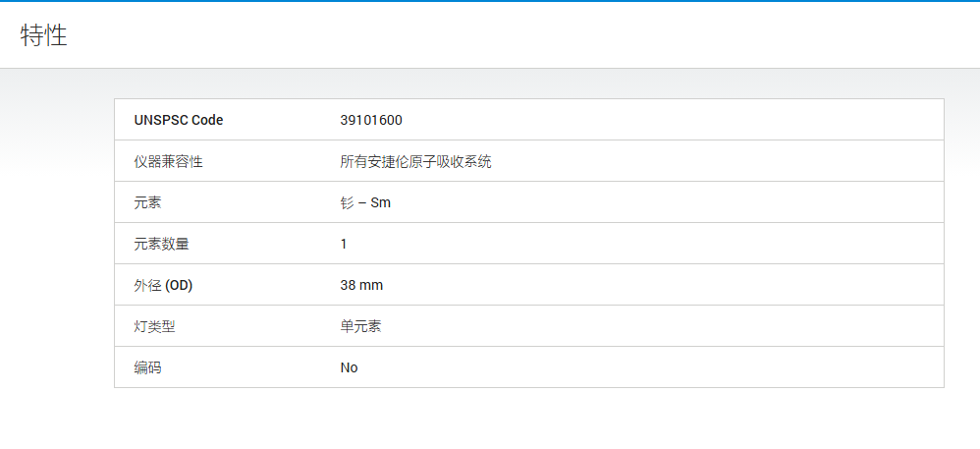Select the 灯类型 row label
980x449 pixels.
pos(154,327)
